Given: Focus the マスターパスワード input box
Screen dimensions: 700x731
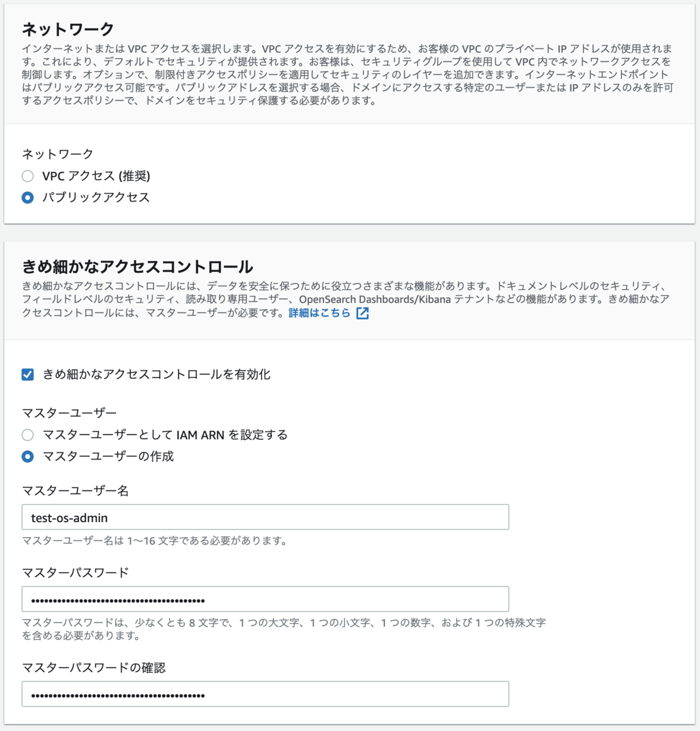Looking at the screenshot, I should 265,599.
